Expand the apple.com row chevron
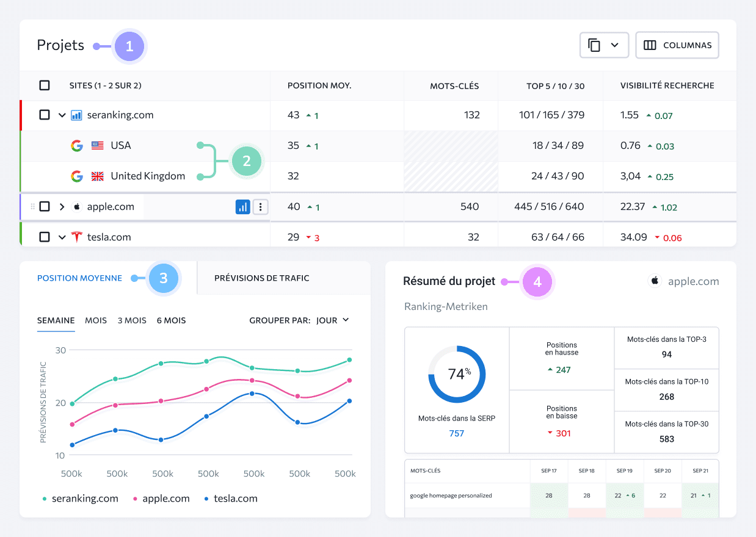The width and height of the screenshot is (756, 537). coord(62,206)
